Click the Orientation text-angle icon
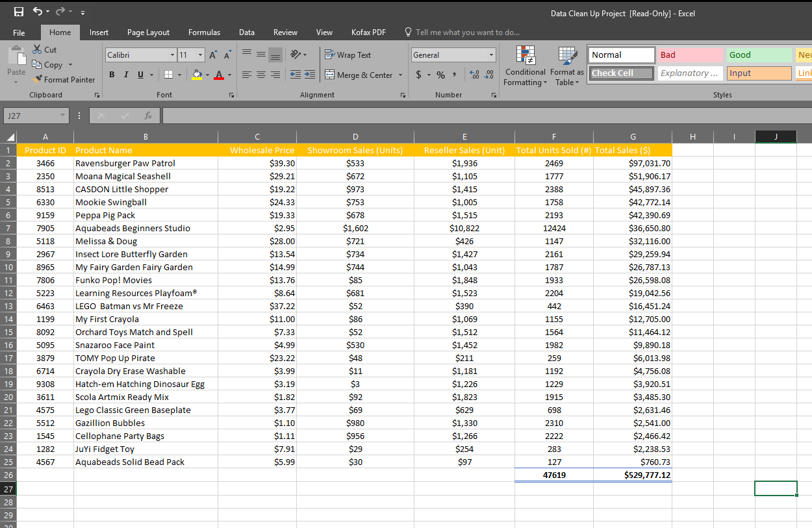The height and width of the screenshot is (528, 812). pos(295,55)
